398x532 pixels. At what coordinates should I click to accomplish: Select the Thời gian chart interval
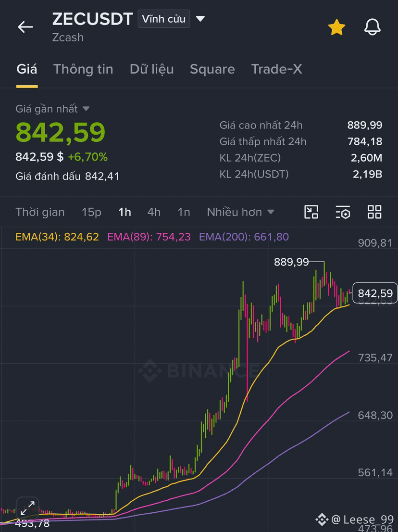40,212
